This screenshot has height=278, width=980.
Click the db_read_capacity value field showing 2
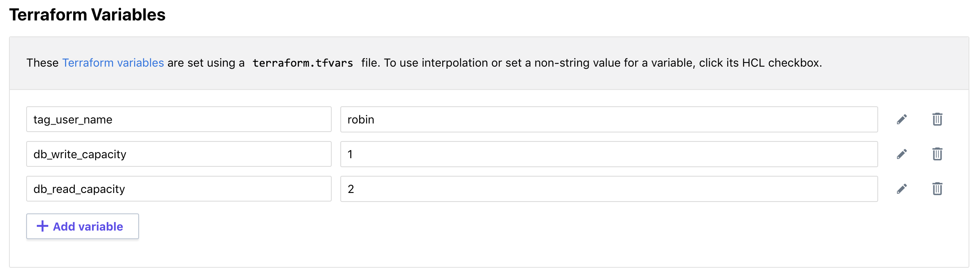pos(609,189)
